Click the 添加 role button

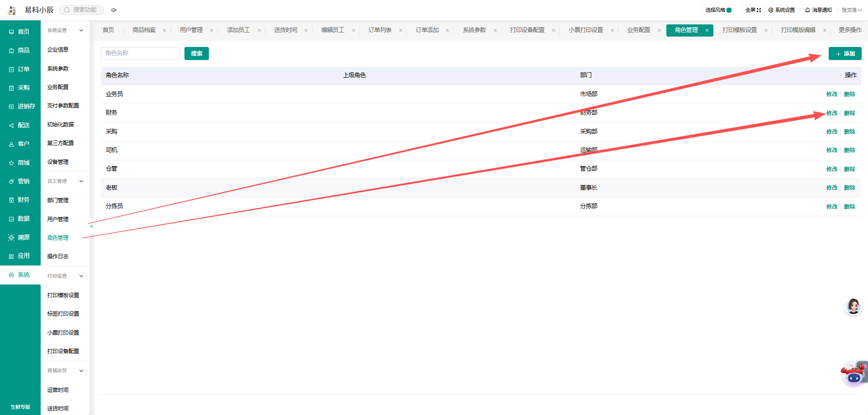(x=845, y=54)
